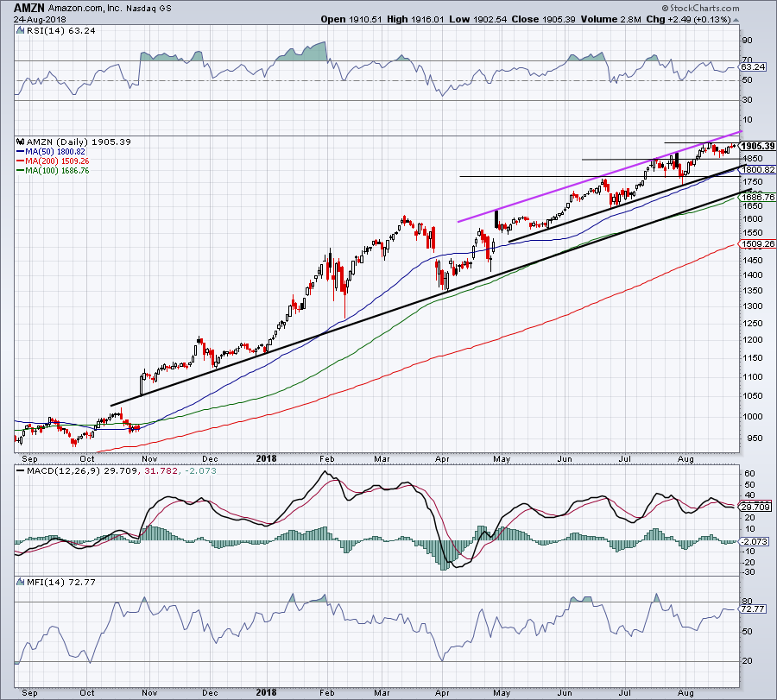Click the 1200 price axis label

752,340
